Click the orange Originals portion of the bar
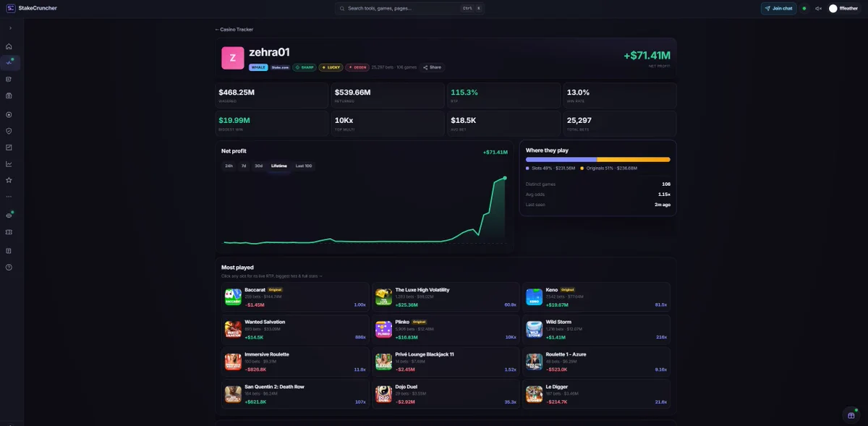Viewport: 868px width, 426px height. pos(634,159)
